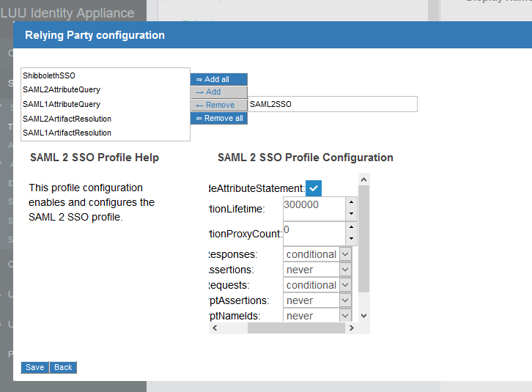Click the Add arrow button

[x=218, y=92]
